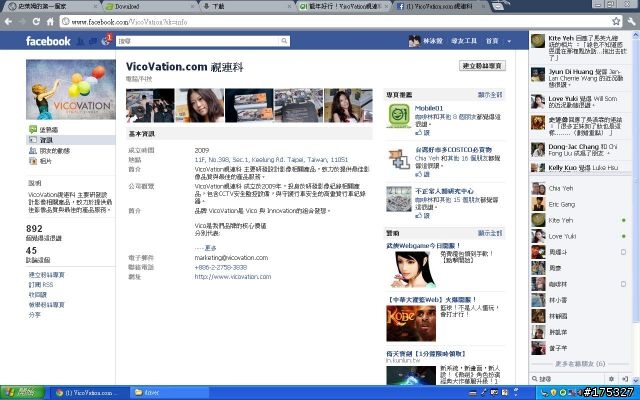Image resolution: width=640 pixels, height=400 pixels.
Task: Show all recommended pages link
Action: click(490, 95)
